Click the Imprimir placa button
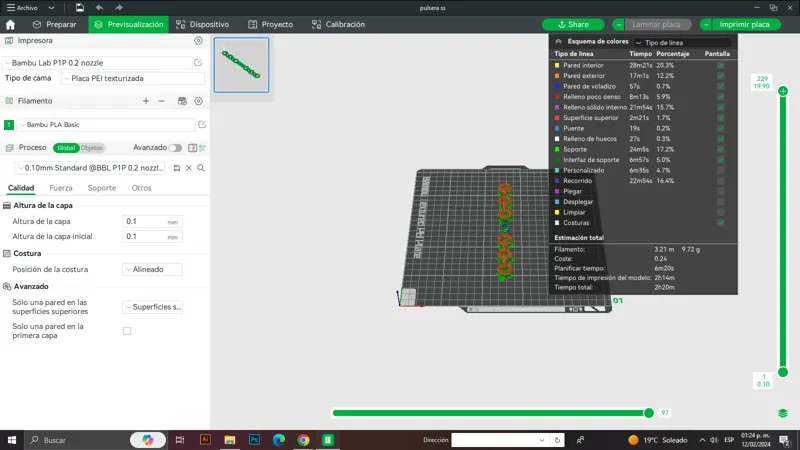Screen dimensions: 800x450 (x=744, y=24)
